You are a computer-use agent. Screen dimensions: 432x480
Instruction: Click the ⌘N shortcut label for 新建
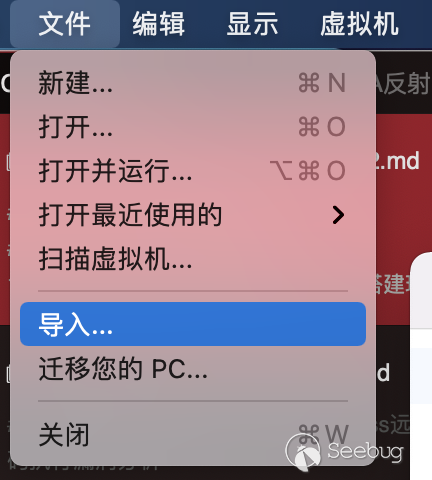pyautogui.click(x=322, y=83)
